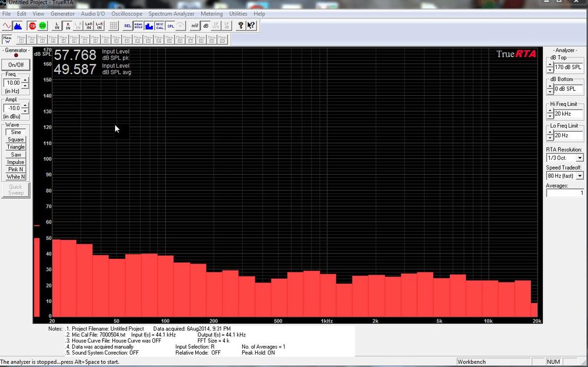
Task: Click the Mem 1 memory slot icon
Action: click(x=21, y=39)
